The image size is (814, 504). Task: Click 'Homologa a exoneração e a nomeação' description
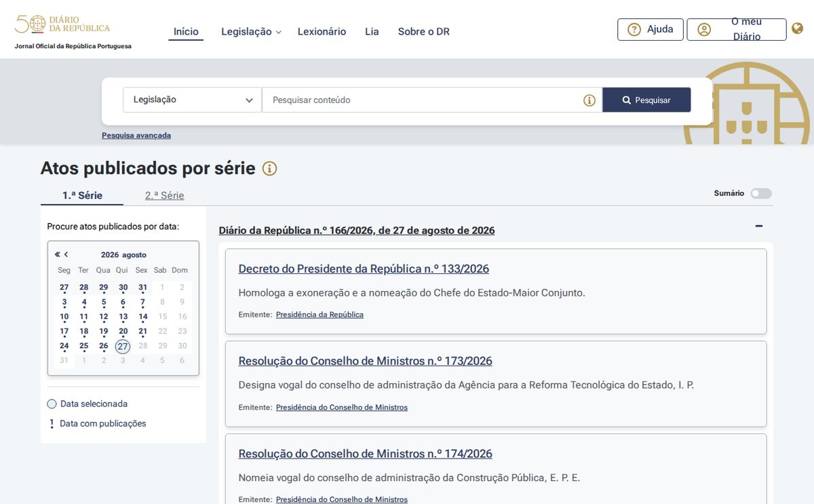(412, 293)
